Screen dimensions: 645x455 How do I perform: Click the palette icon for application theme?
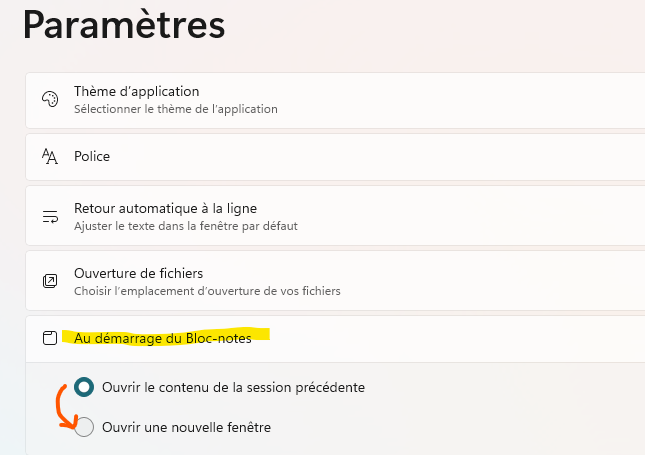coord(50,99)
